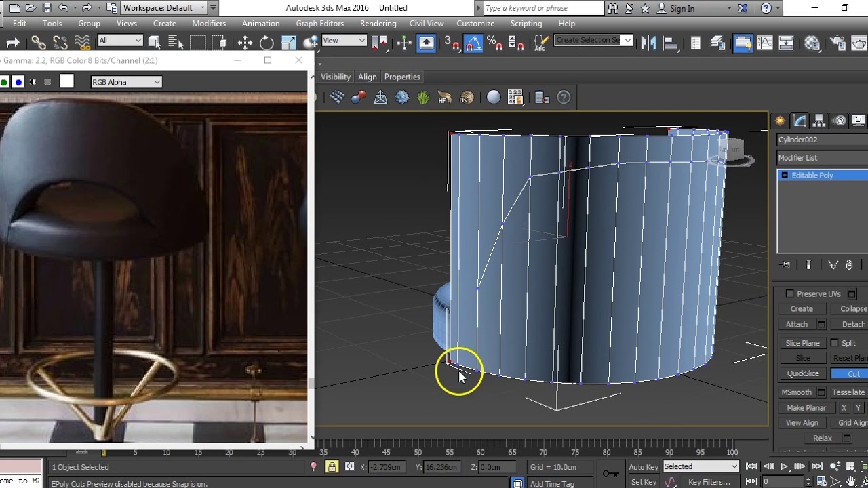Check the Split option checkbox
Image resolution: width=868 pixels, height=488 pixels.
click(x=835, y=343)
